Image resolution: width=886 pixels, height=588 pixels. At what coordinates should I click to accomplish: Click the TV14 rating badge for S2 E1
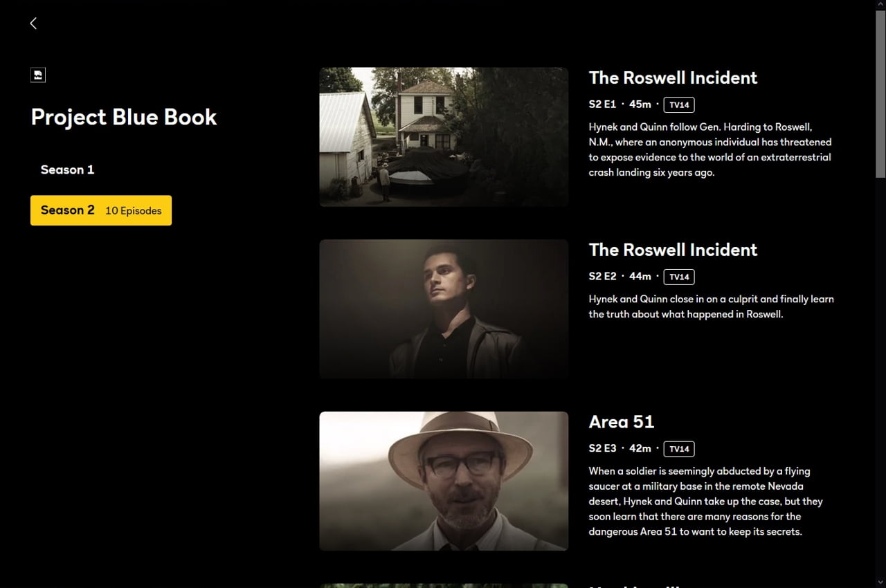pyautogui.click(x=679, y=104)
